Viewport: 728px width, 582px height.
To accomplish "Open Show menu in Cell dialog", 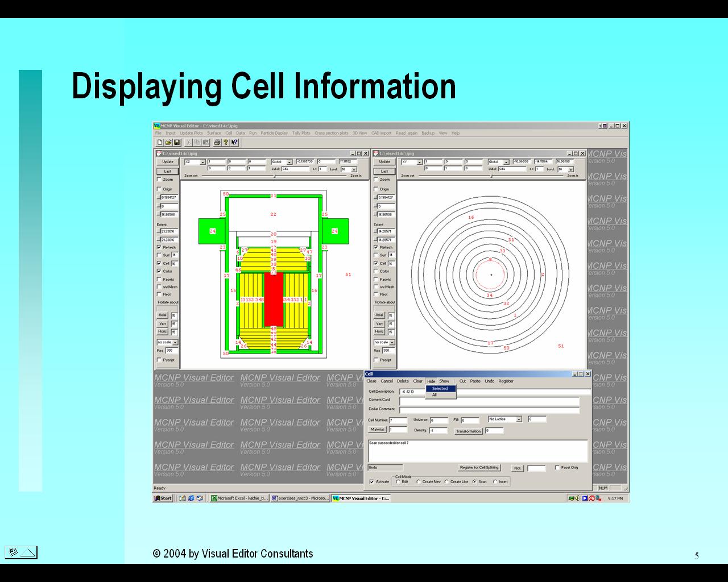I will pyautogui.click(x=444, y=381).
